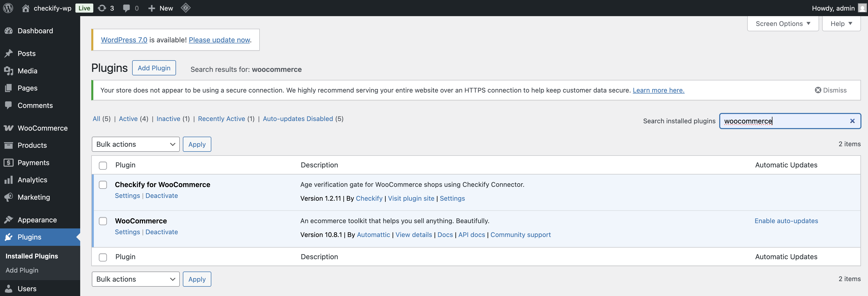
Task: Filter plugins by Active
Action: [128, 119]
